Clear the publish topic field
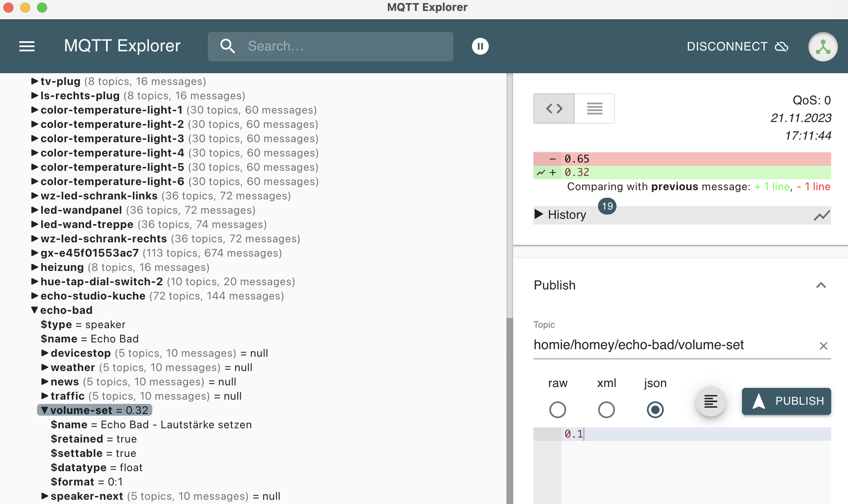 pyautogui.click(x=823, y=346)
